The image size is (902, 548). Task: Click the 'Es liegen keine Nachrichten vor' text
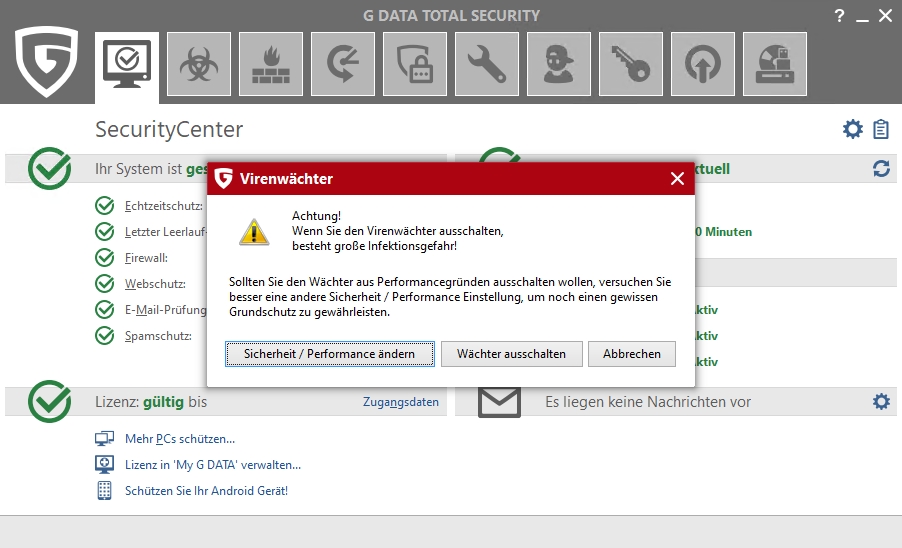(x=648, y=402)
